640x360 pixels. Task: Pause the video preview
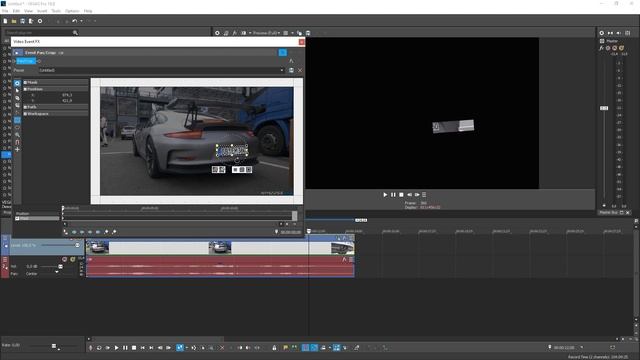click(x=393, y=195)
